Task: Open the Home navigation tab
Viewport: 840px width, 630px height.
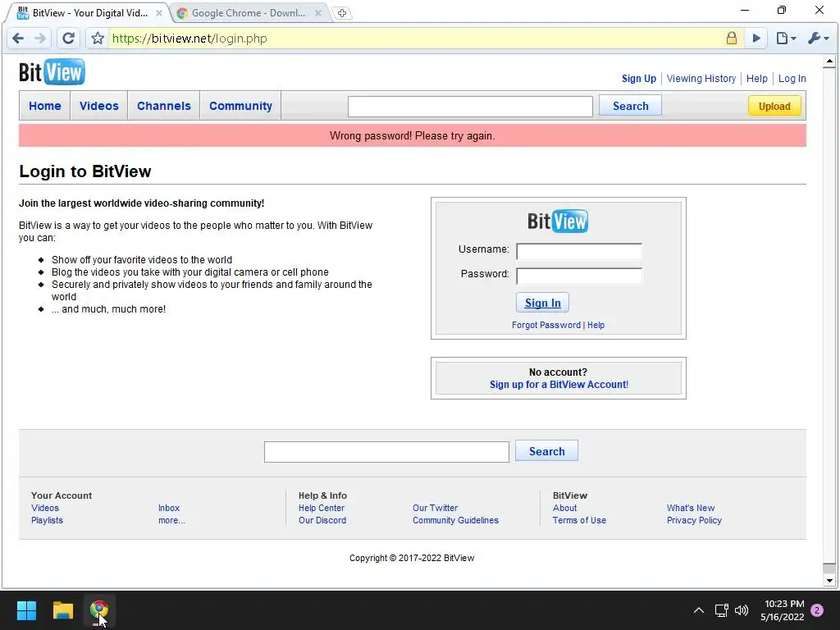Action: click(45, 106)
